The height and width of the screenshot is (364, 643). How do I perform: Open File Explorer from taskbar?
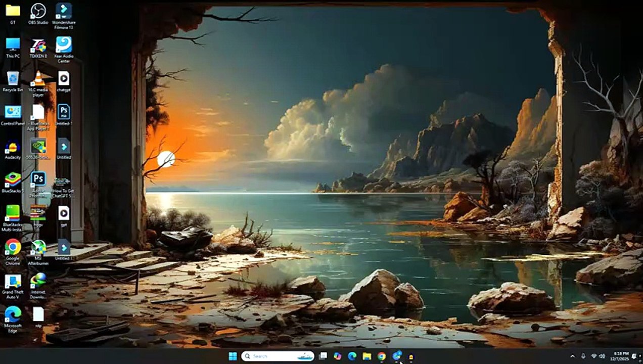367,356
